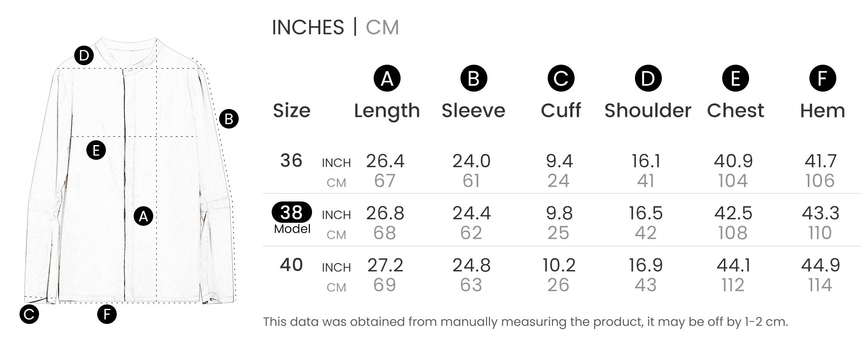Click the C marker near the cuff
Screen dimensions: 868x350
point(29,314)
